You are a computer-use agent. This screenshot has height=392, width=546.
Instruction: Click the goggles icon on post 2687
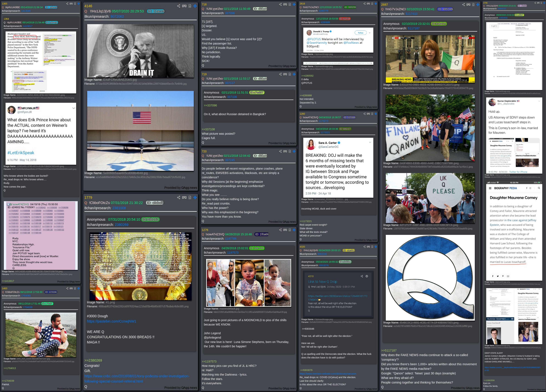468,5
